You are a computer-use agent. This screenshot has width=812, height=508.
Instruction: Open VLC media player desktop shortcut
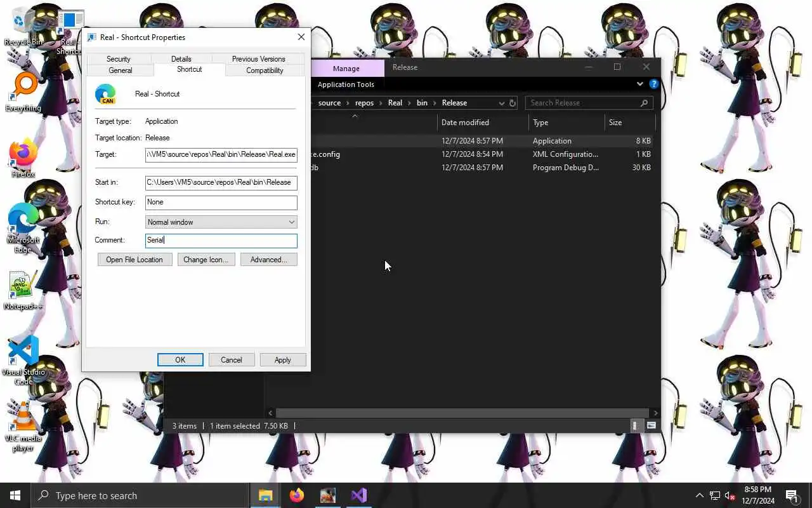click(23, 427)
